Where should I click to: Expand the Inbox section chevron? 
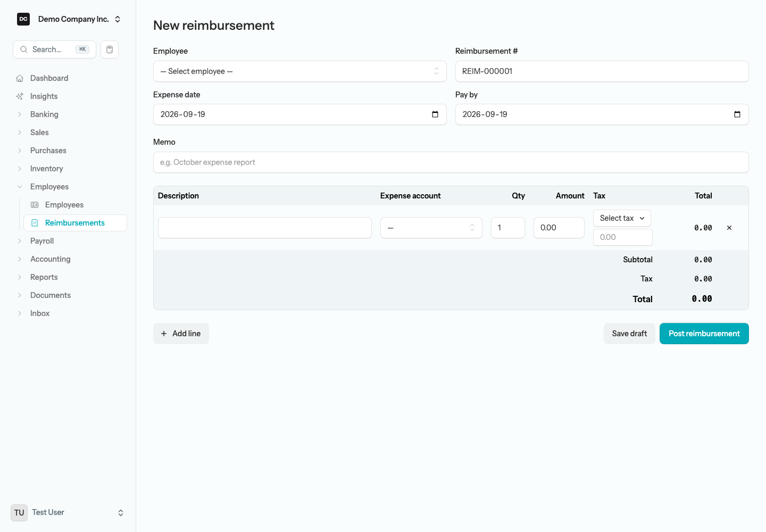(x=20, y=313)
